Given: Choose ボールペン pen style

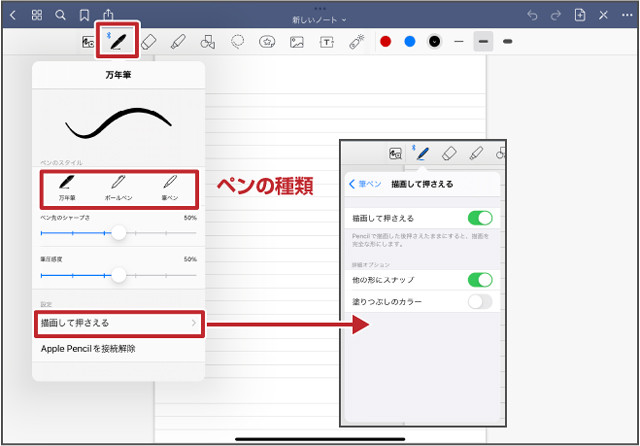Looking at the screenshot, I should coord(118,186).
